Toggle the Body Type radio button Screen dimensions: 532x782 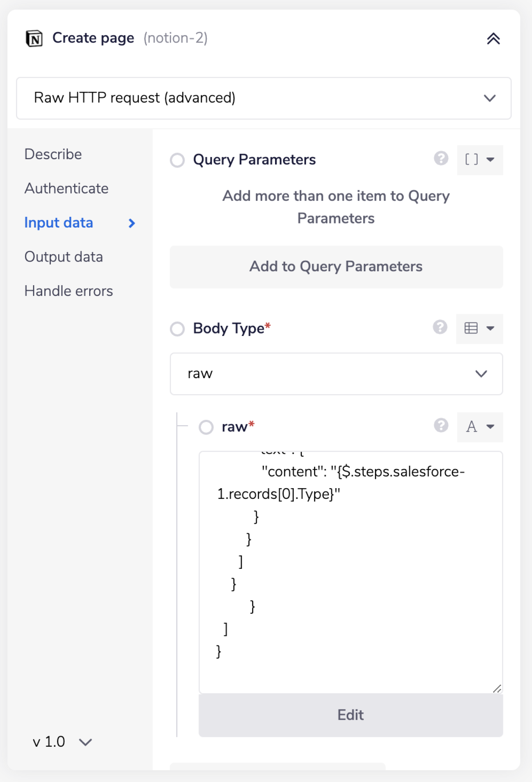point(177,329)
